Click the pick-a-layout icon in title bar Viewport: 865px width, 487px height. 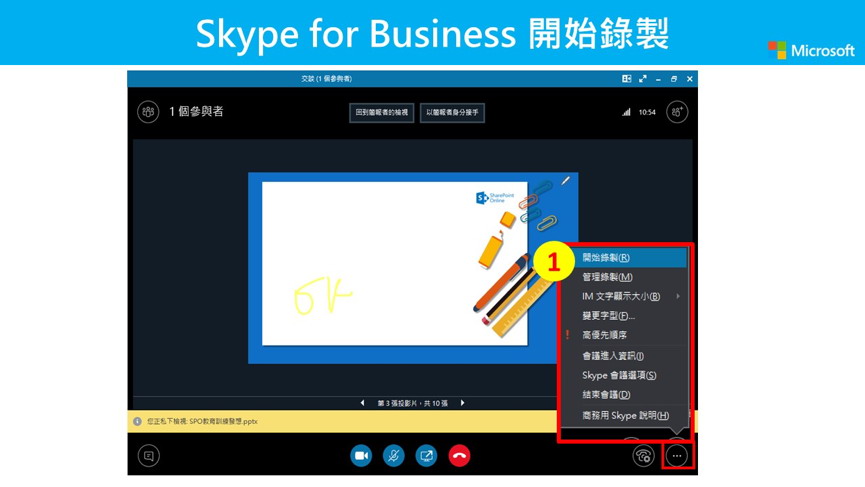point(627,79)
